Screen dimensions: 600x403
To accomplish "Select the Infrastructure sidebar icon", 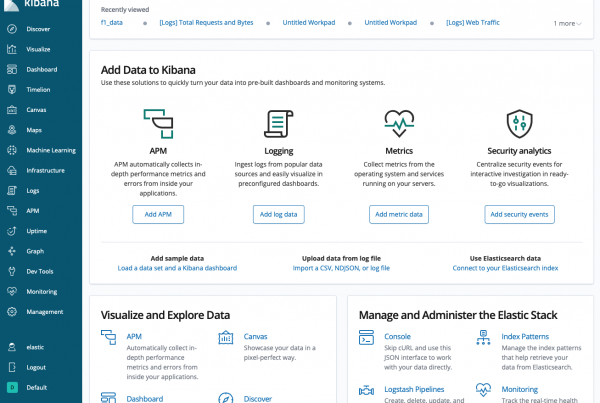I will (x=12, y=170).
